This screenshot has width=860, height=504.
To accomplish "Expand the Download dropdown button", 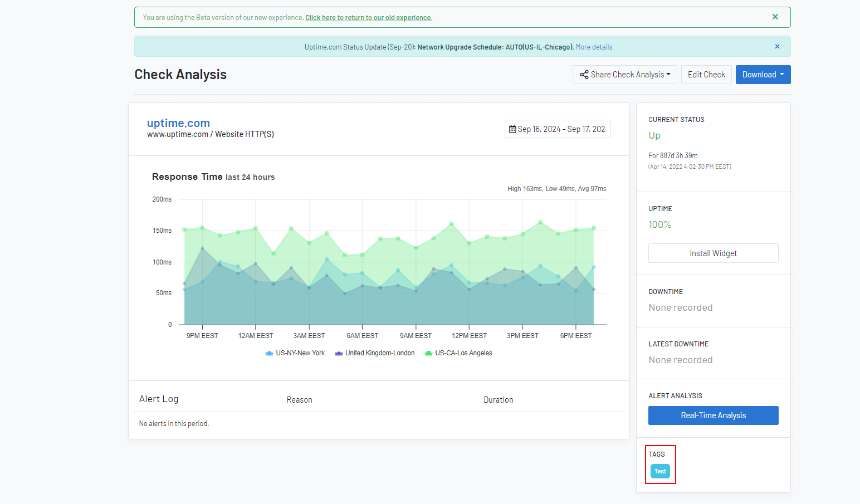I will coord(763,75).
